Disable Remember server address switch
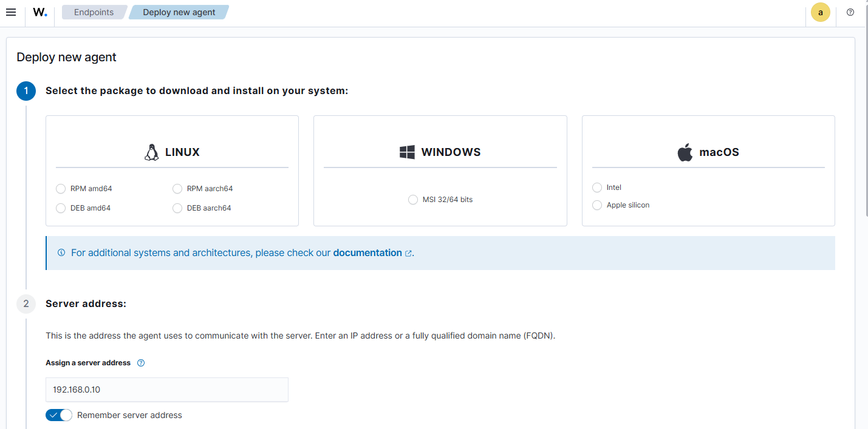This screenshot has height=429, width=868. pyautogui.click(x=59, y=415)
